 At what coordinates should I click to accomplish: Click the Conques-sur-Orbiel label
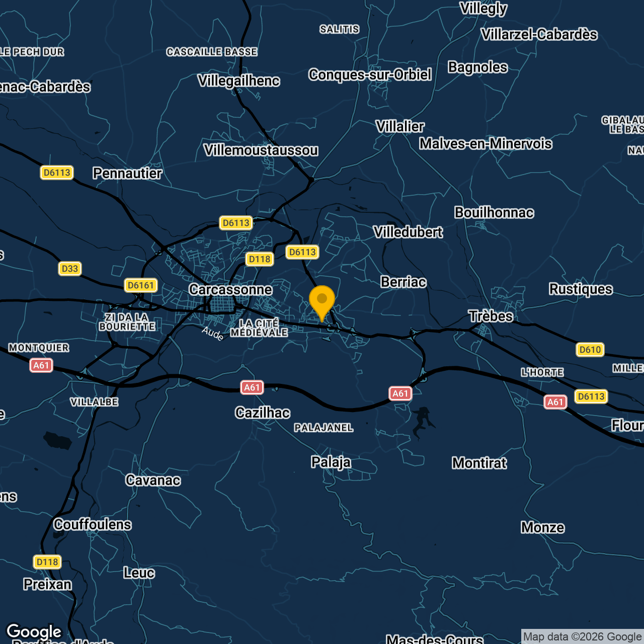click(x=370, y=74)
